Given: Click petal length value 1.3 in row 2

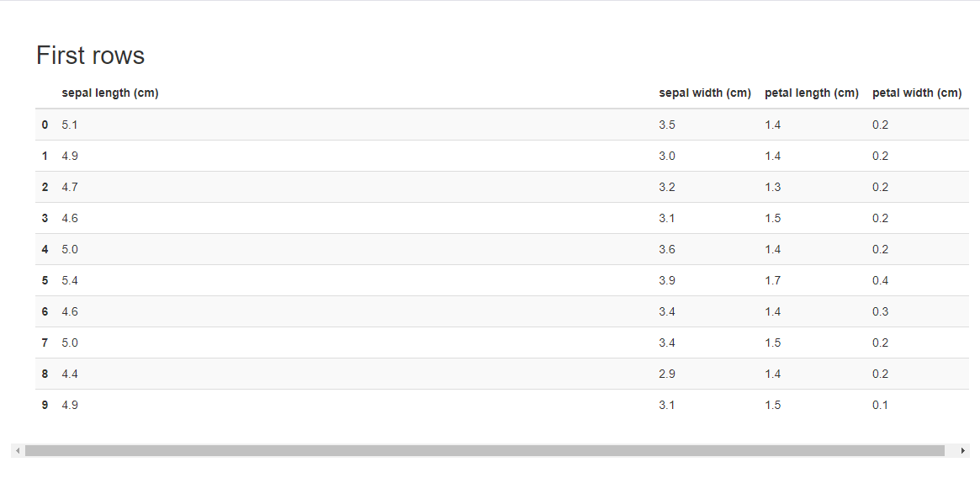Looking at the screenshot, I should pos(772,187).
